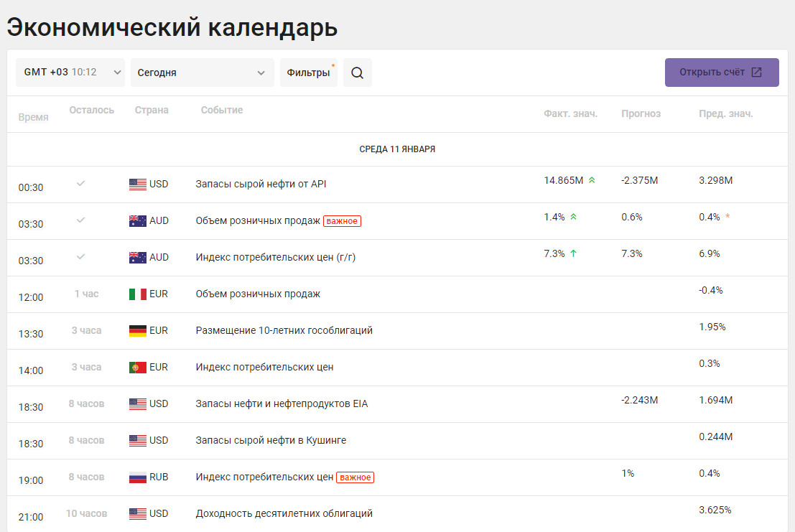Image resolution: width=795 pixels, height=532 pixels.
Task: Click the Portuguese flag at 14:00
Action: pyautogui.click(x=138, y=368)
